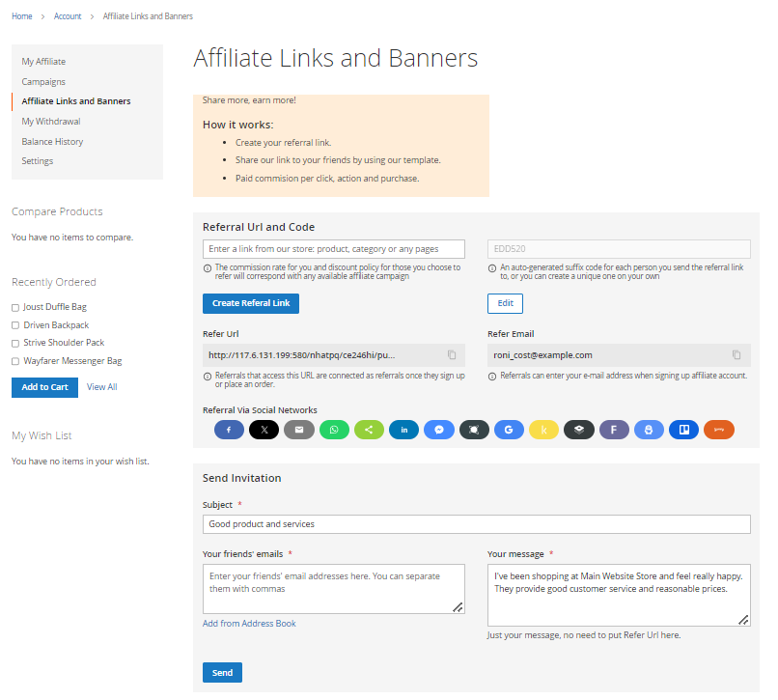This screenshot has height=700, width=778.
Task: Tick the Wayfarer Messenger Bag checkbox
Action: pyautogui.click(x=15, y=361)
